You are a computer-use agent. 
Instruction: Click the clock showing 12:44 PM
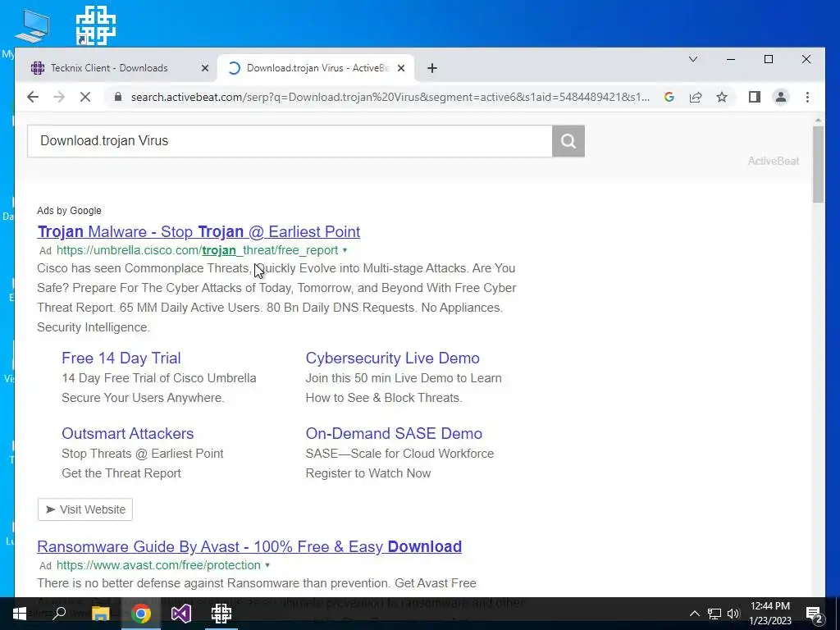point(769,606)
